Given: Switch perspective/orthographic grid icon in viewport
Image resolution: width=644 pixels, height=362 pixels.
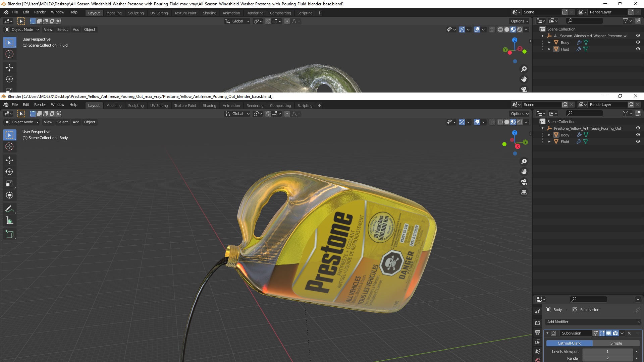Looking at the screenshot, I should click(x=524, y=192).
